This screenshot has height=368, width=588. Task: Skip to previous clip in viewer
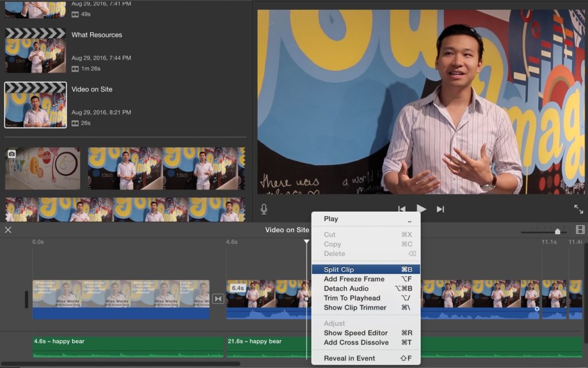click(401, 209)
